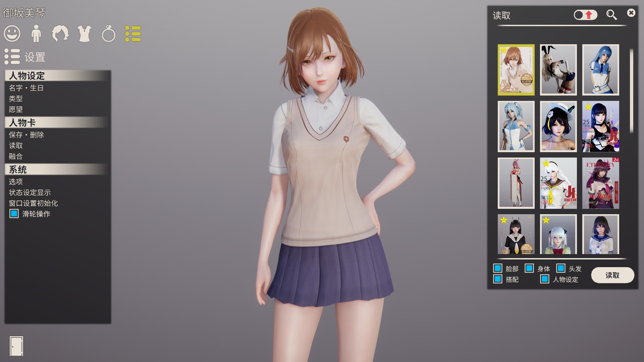Image resolution: width=644 pixels, height=362 pixels.
Task: Open the clothing tab shirt icon
Action: pos(85,34)
